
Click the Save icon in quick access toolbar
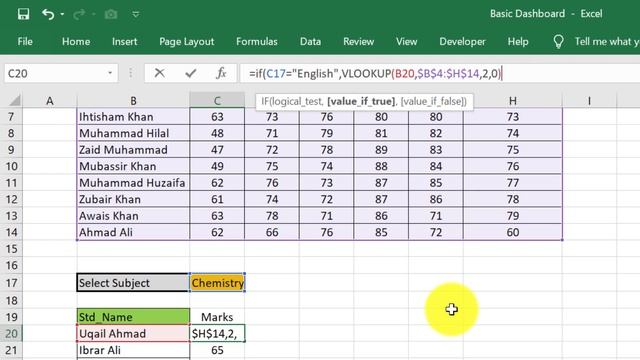click(x=23, y=14)
